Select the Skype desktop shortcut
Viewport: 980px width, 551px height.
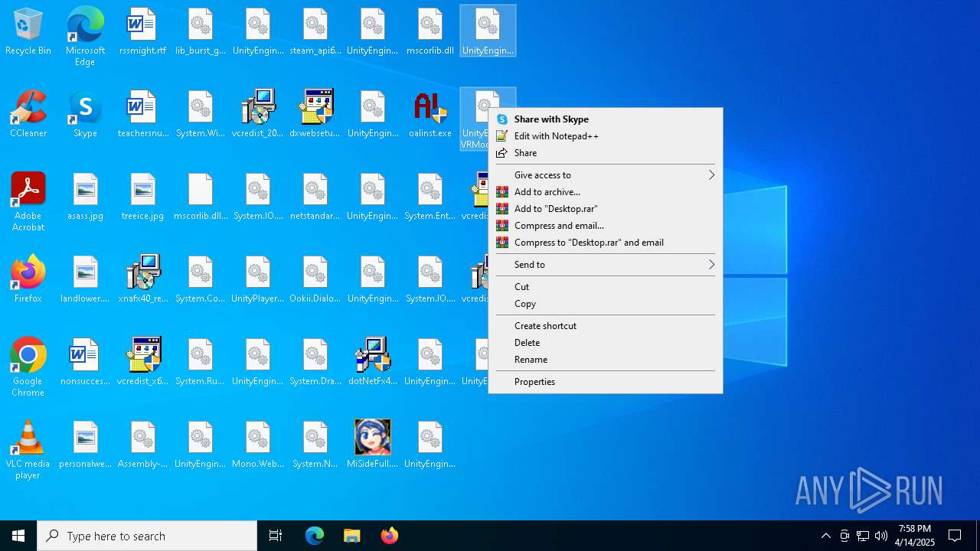point(85,114)
